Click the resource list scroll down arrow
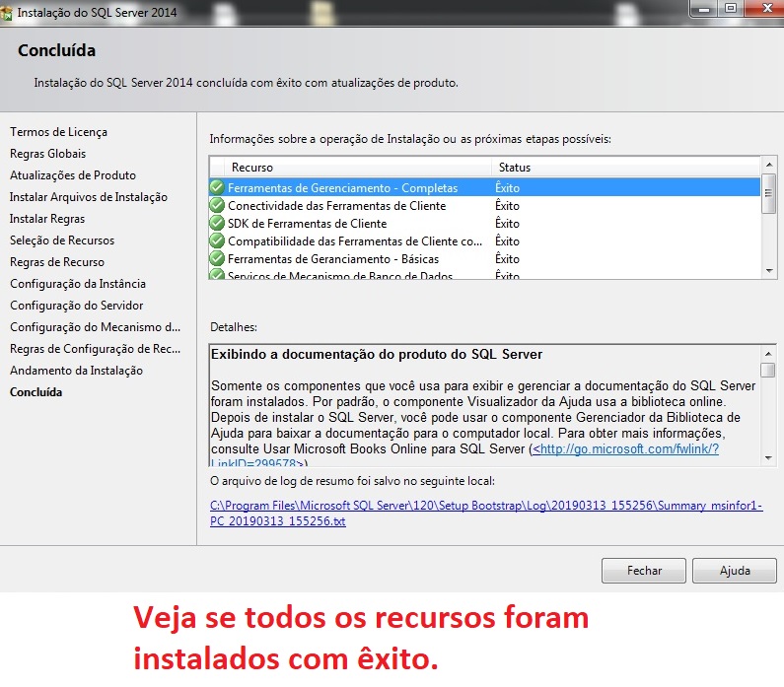Screen dimensions: 784x687 coord(769,271)
